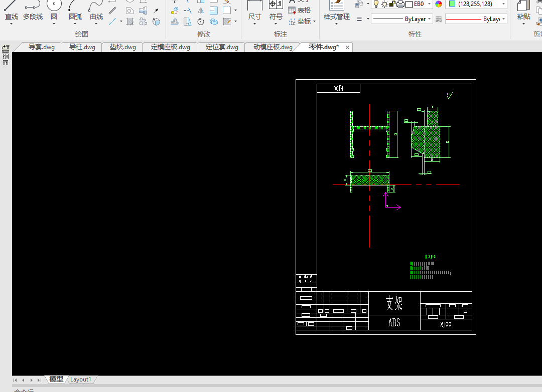Click the 表格 table button
542x392 pixels.
click(x=299, y=11)
